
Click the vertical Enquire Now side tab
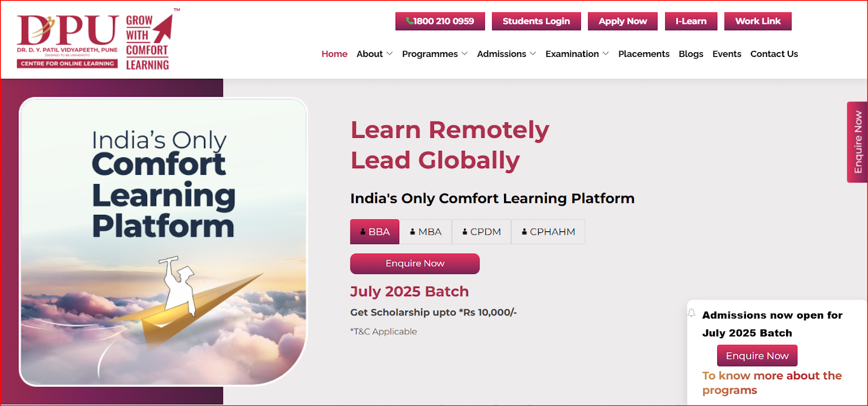click(857, 142)
